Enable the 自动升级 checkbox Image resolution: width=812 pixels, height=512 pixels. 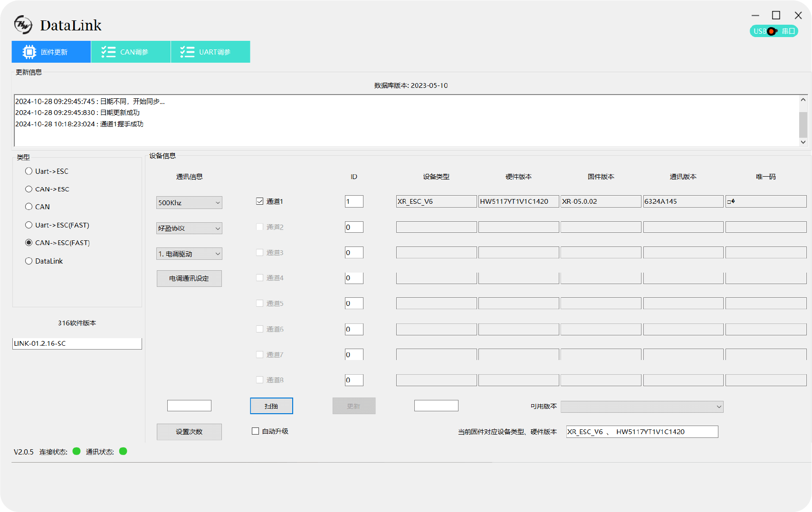[256, 431]
